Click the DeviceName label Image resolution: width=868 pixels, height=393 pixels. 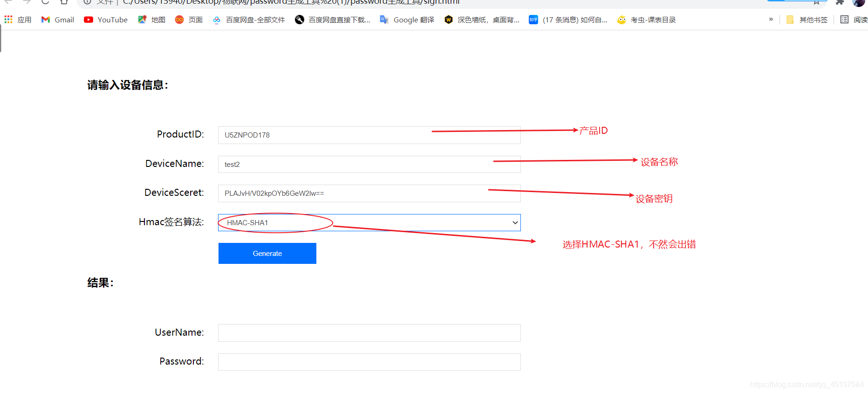click(x=175, y=164)
